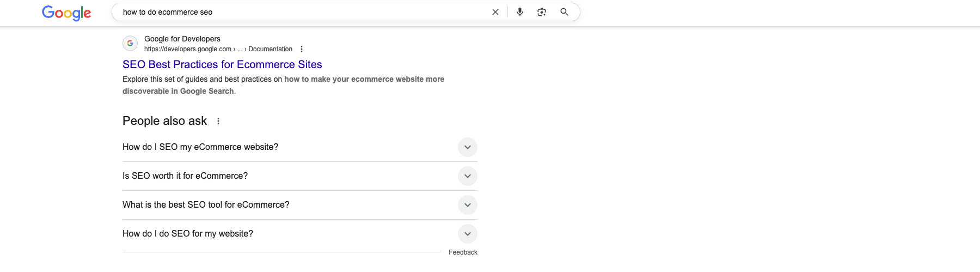Open SEO Best Practices for Ecommerce Sites link

click(x=222, y=64)
